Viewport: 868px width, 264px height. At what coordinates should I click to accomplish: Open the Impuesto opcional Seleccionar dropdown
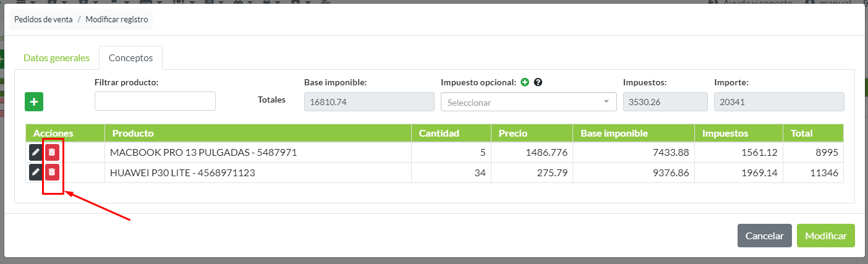[x=528, y=103]
